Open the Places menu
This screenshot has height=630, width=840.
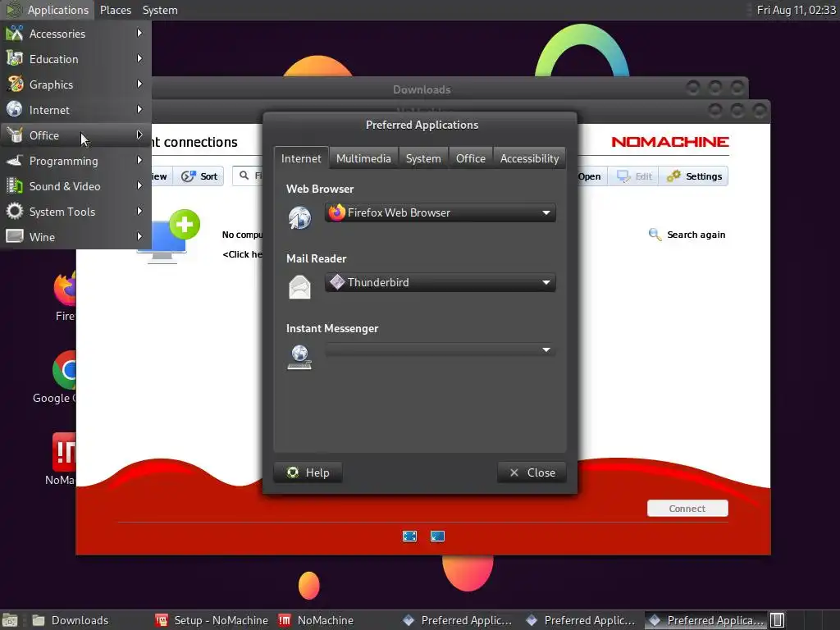coord(115,10)
